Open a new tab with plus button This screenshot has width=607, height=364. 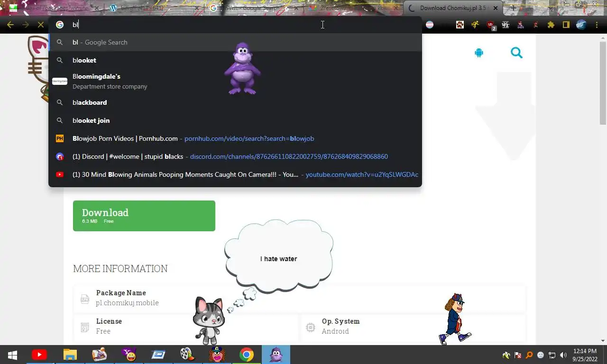513,8
